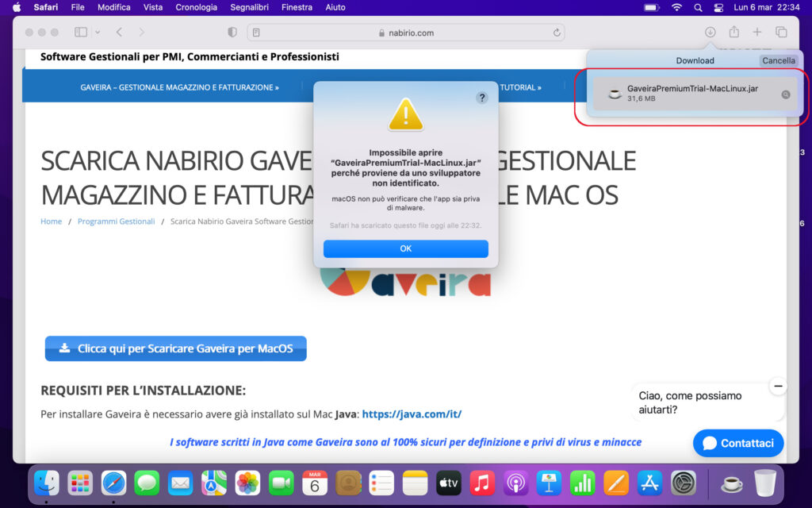Open the Tutorial navigation menu
Image resolution: width=812 pixels, height=508 pixels.
tap(520, 87)
